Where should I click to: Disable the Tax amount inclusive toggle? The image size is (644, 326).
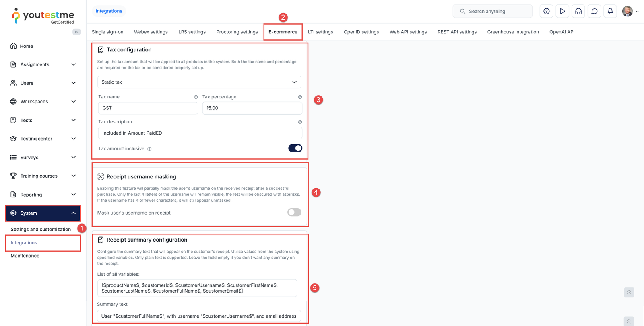point(295,148)
